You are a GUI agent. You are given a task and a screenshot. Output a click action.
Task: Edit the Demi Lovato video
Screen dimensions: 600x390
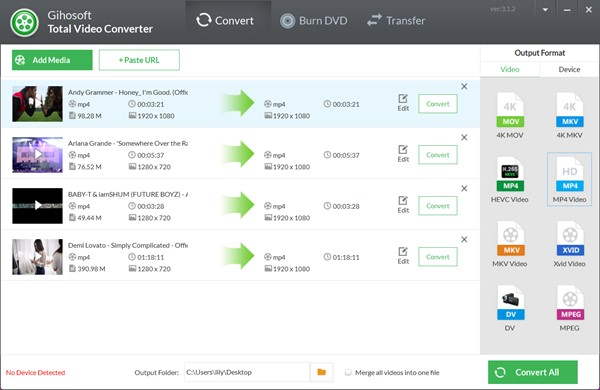click(403, 256)
